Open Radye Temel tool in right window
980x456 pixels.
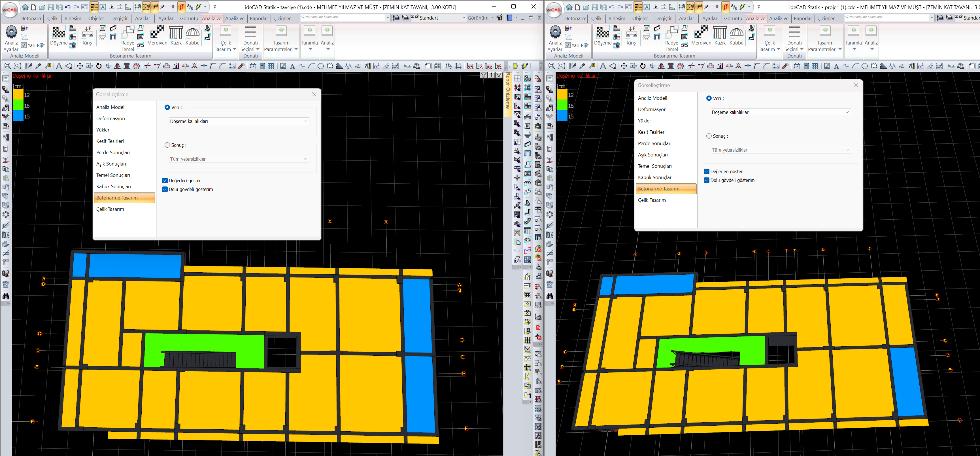point(671,39)
